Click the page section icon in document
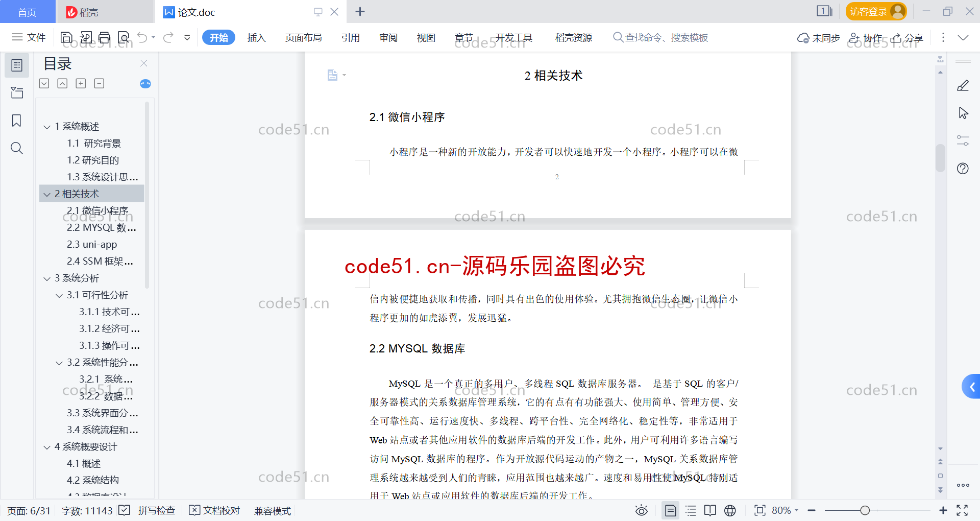Viewport: 980px width, 521px height. (333, 75)
